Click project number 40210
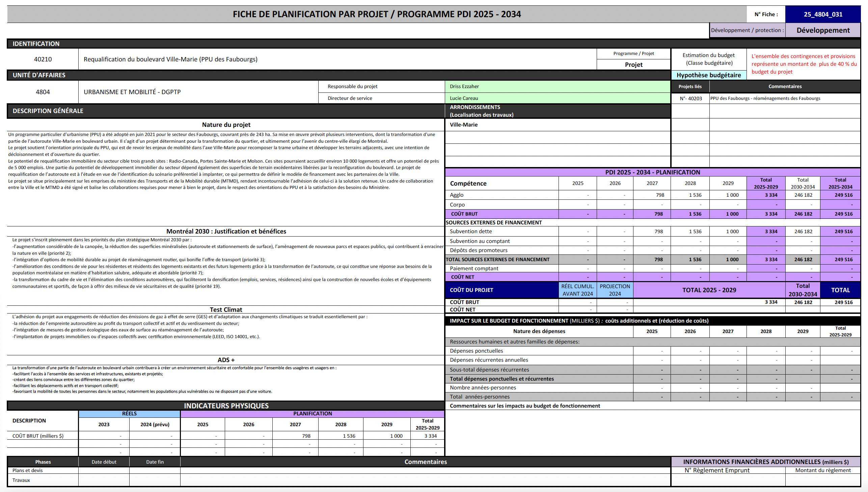 (43, 59)
